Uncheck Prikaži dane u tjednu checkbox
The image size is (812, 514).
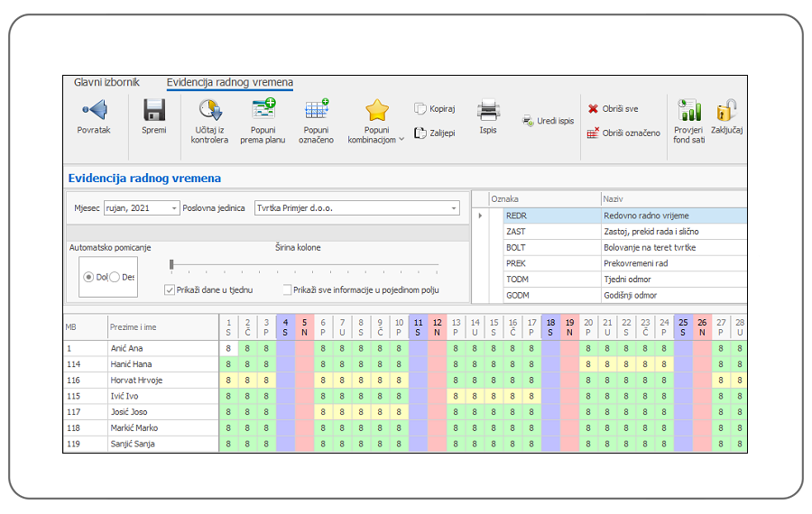point(170,289)
